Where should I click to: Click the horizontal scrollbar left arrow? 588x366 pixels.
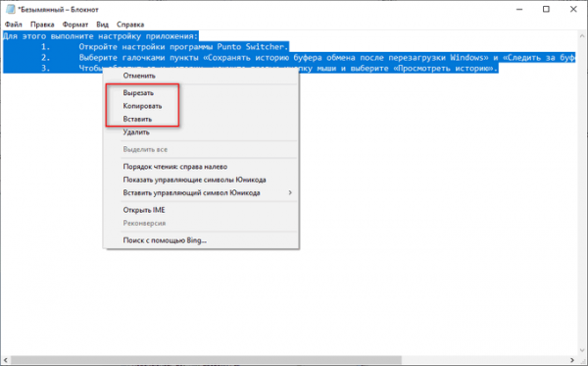click(x=5, y=360)
